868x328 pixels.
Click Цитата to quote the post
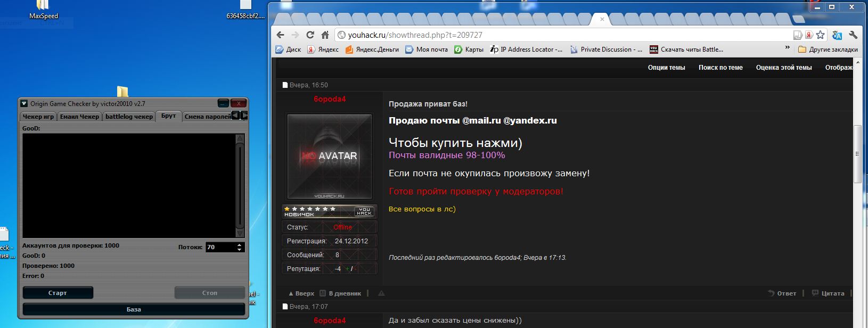coord(828,293)
